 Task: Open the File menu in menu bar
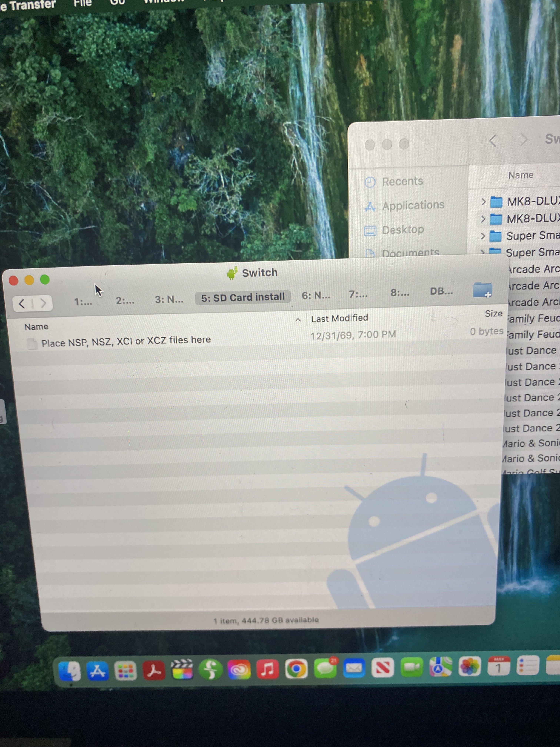coord(83,3)
